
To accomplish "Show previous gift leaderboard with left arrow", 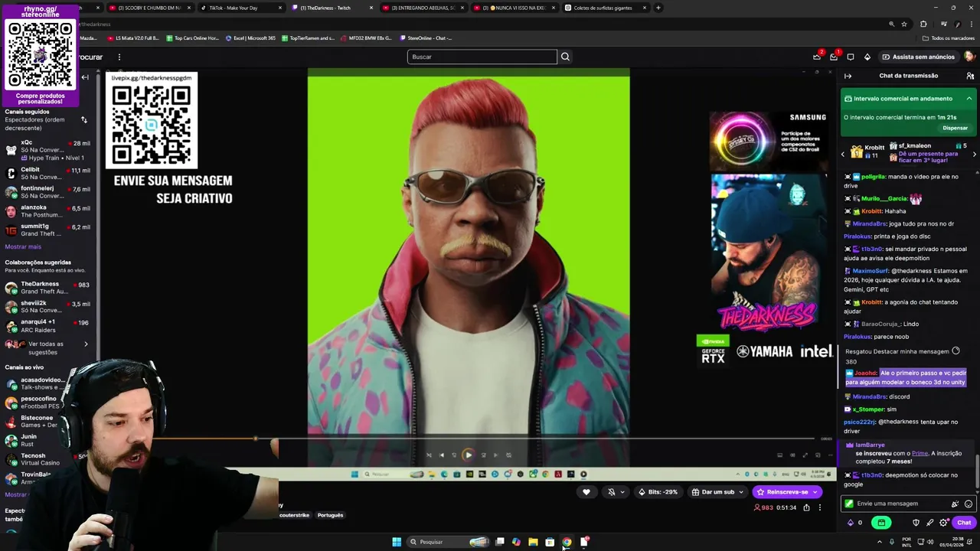I will coord(844,155).
